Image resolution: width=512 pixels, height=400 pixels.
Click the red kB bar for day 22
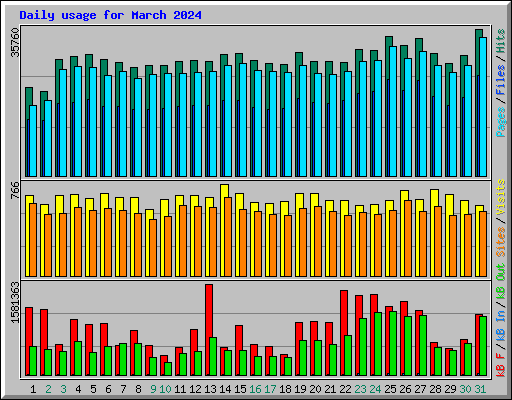pyautogui.click(x=344, y=333)
